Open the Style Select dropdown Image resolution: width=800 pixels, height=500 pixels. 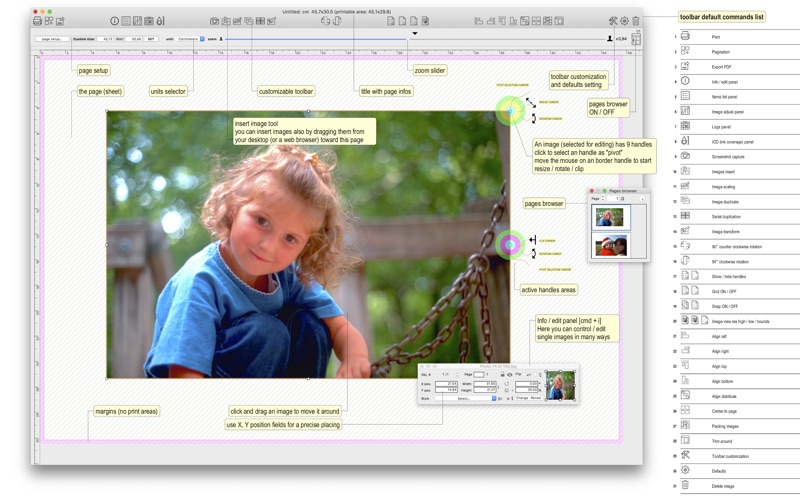(466, 398)
